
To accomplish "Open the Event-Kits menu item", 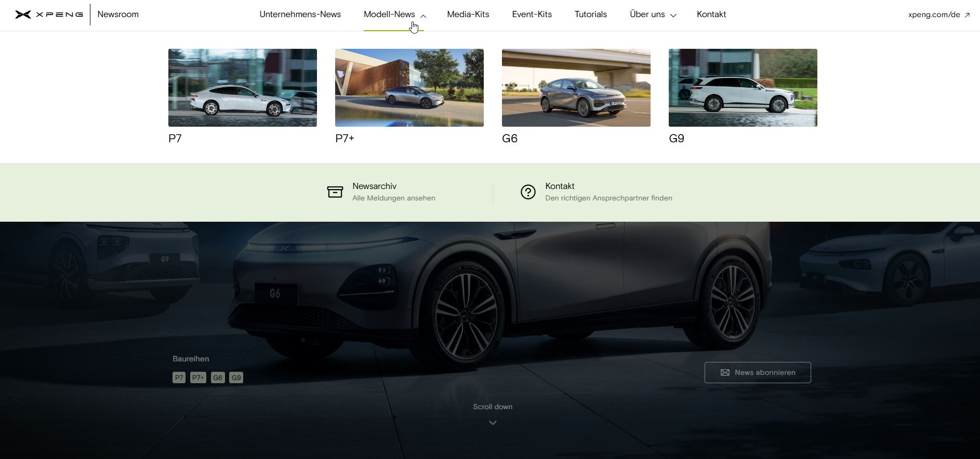I will point(532,15).
